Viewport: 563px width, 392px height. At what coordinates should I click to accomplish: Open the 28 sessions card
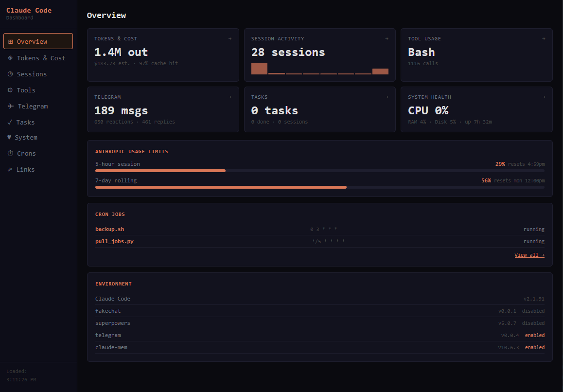pos(319,55)
